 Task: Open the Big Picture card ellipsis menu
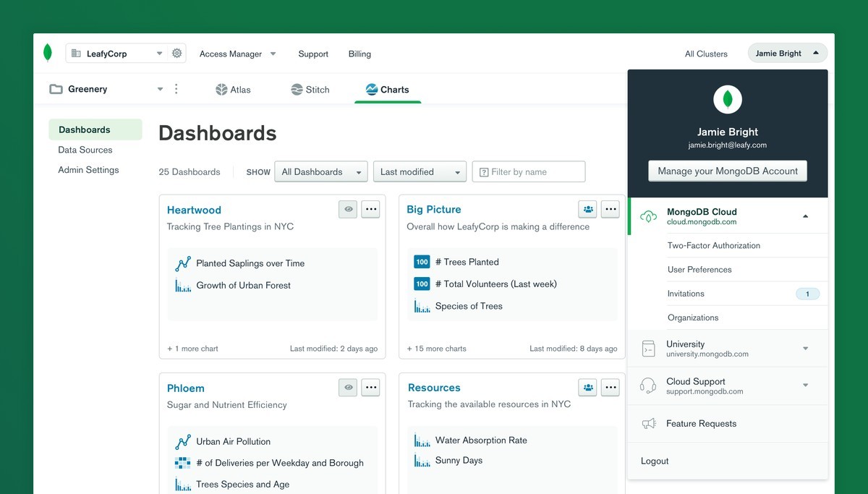point(610,209)
